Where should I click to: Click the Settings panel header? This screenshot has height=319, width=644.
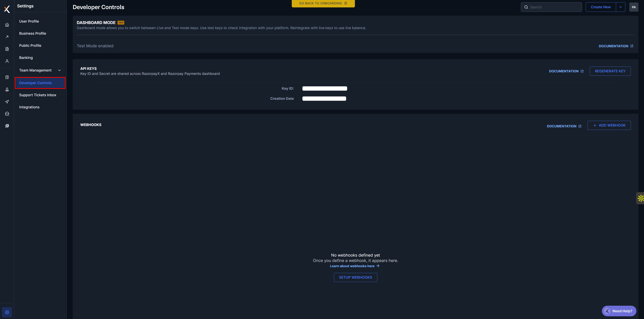(25, 6)
